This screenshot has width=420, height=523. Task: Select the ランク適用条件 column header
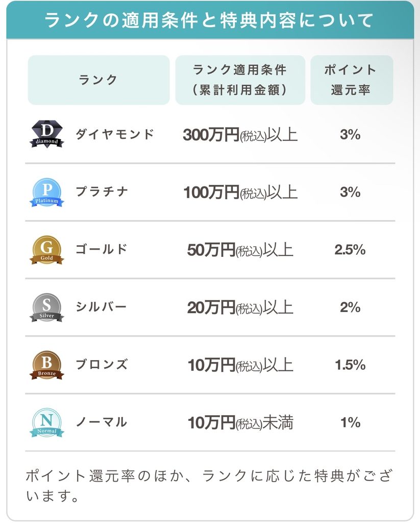coord(240,80)
